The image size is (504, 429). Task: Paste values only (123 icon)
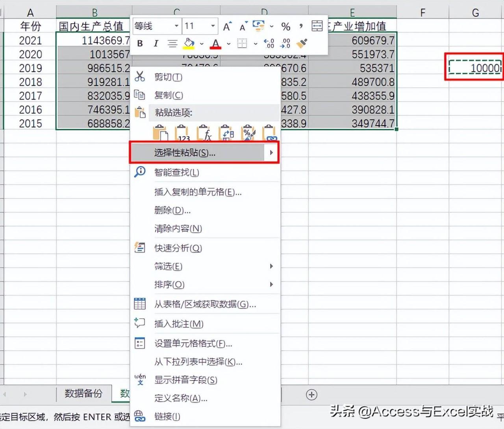pyautogui.click(x=182, y=133)
